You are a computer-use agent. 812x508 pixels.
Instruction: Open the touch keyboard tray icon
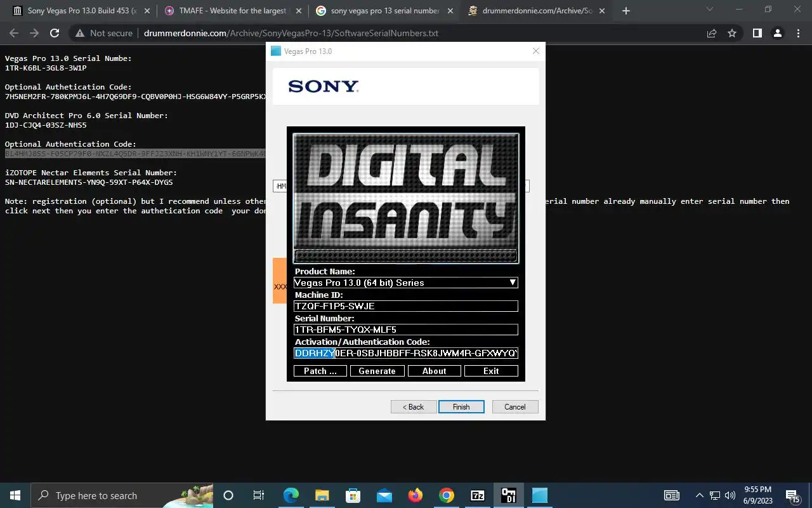pos(672,495)
